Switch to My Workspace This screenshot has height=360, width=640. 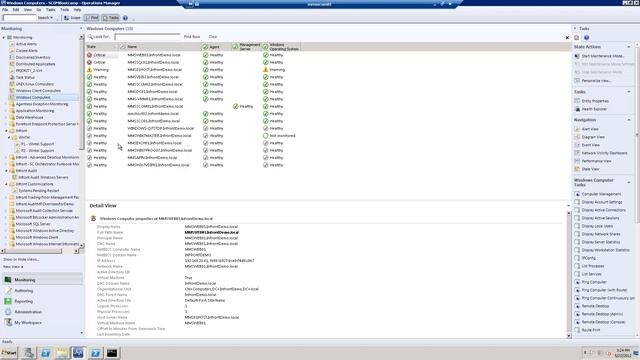pos(42,322)
